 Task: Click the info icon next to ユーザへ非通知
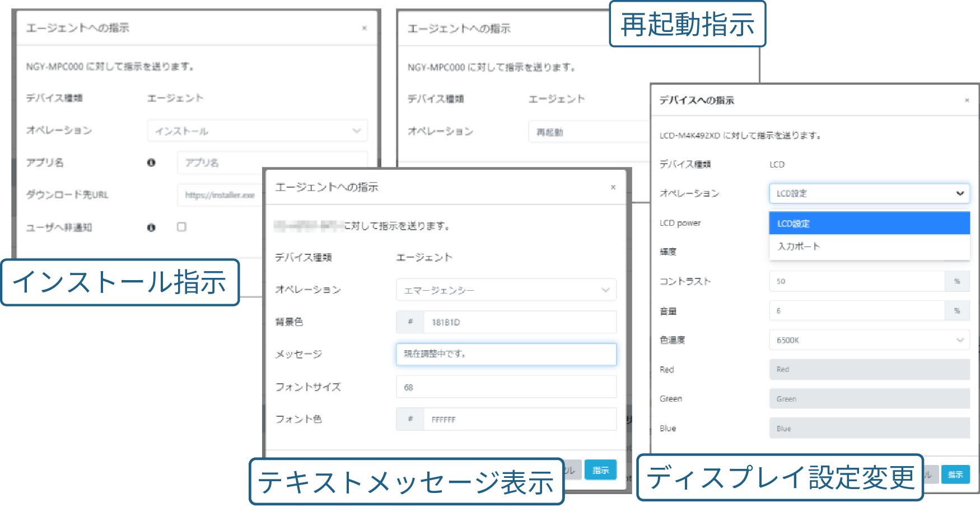(x=151, y=227)
